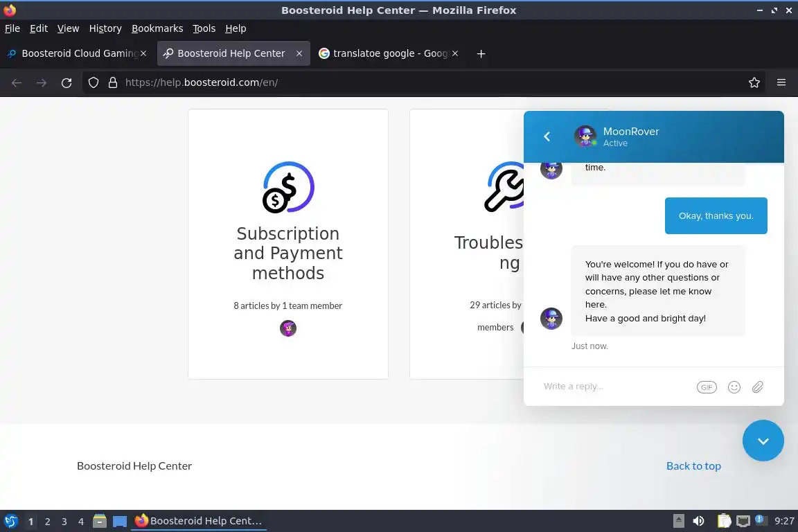The width and height of the screenshot is (798, 532).
Task: Click the eject media icon in system tray
Action: pyautogui.click(x=678, y=521)
